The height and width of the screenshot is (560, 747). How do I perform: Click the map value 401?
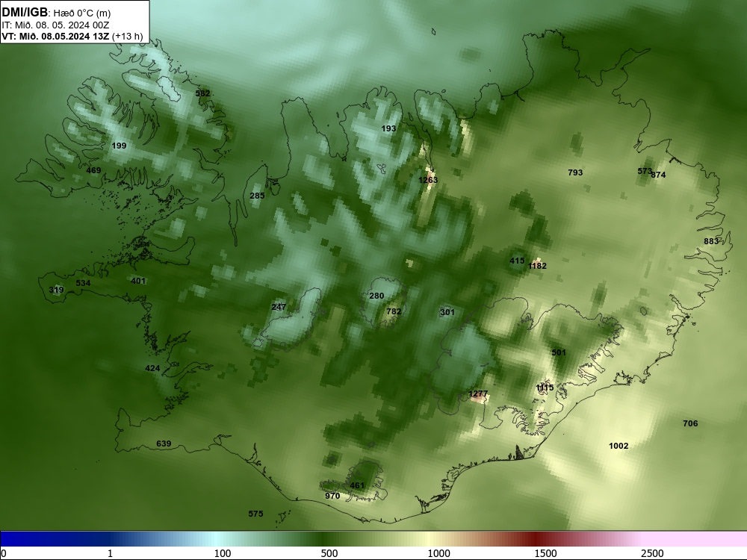click(x=138, y=281)
